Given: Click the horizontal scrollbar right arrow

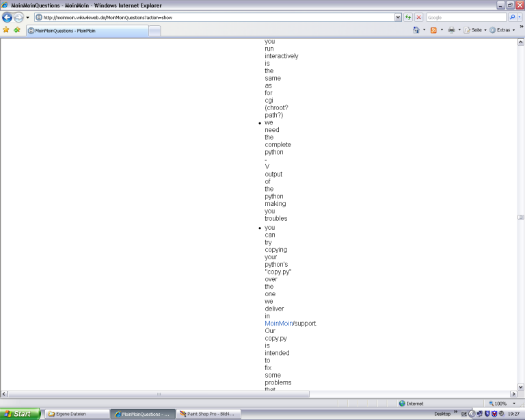Looking at the screenshot, I should click(x=513, y=394).
